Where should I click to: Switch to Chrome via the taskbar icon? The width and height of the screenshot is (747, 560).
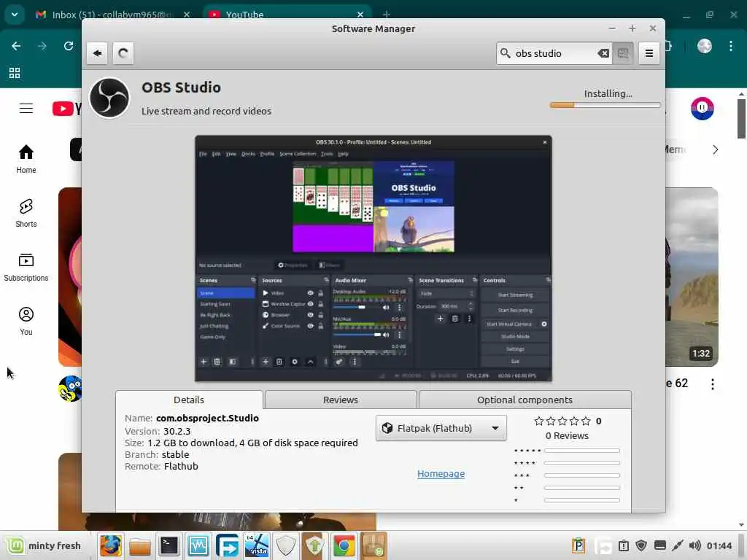344,545
